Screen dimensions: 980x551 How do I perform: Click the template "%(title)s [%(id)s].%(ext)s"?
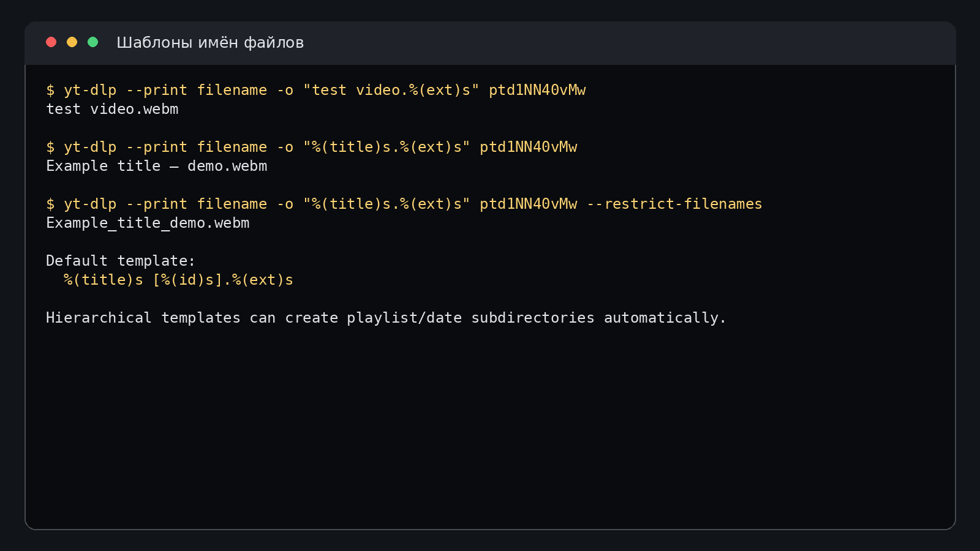178,280
